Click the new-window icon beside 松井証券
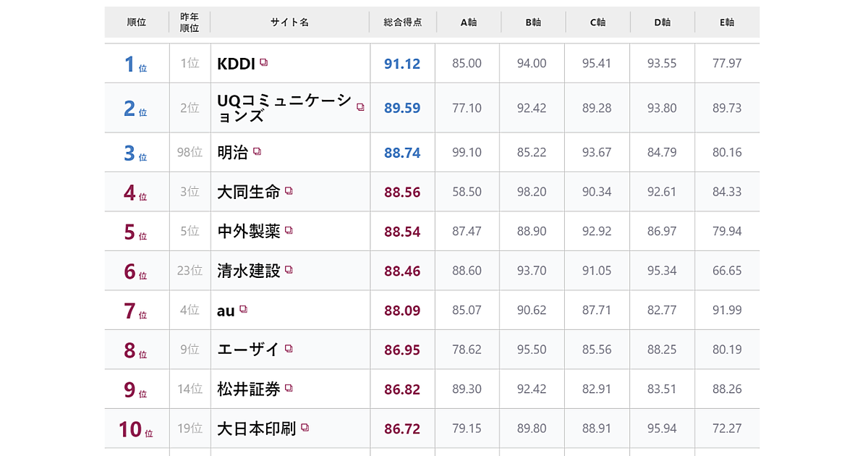Viewport: 868px width, 456px height. pos(289,388)
